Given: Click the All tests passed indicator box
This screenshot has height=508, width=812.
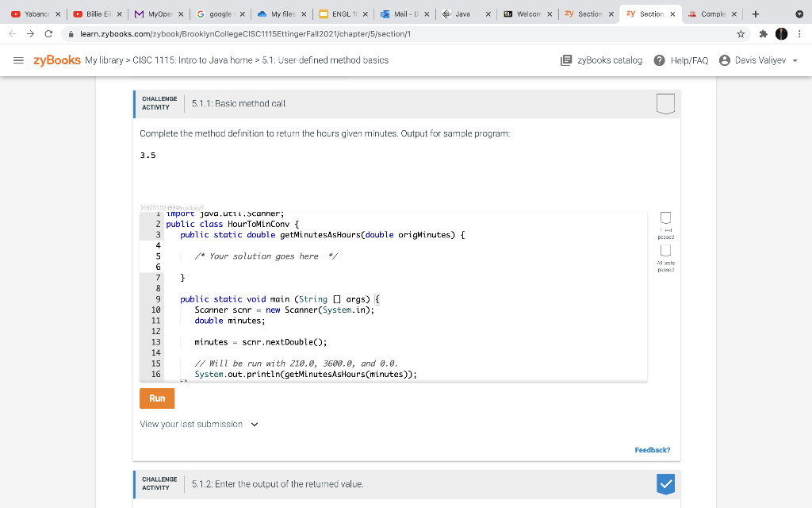Looking at the screenshot, I should tap(665, 250).
